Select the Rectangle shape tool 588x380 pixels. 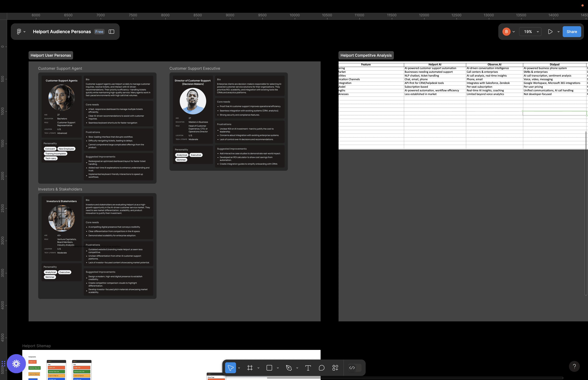click(269, 368)
